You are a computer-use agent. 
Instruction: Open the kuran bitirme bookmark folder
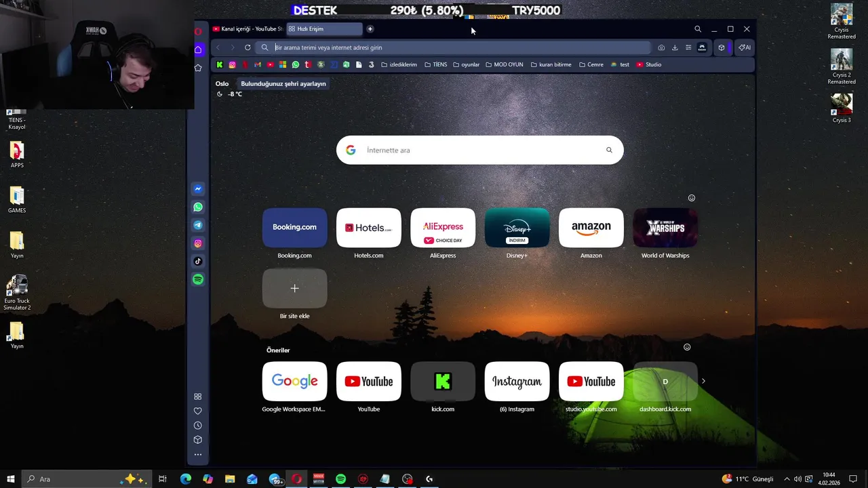551,64
